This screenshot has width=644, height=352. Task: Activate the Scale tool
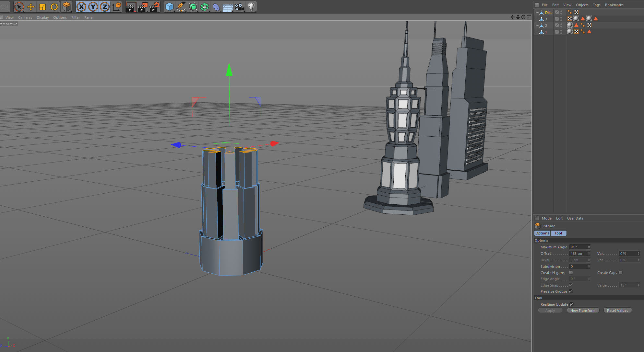[42, 7]
